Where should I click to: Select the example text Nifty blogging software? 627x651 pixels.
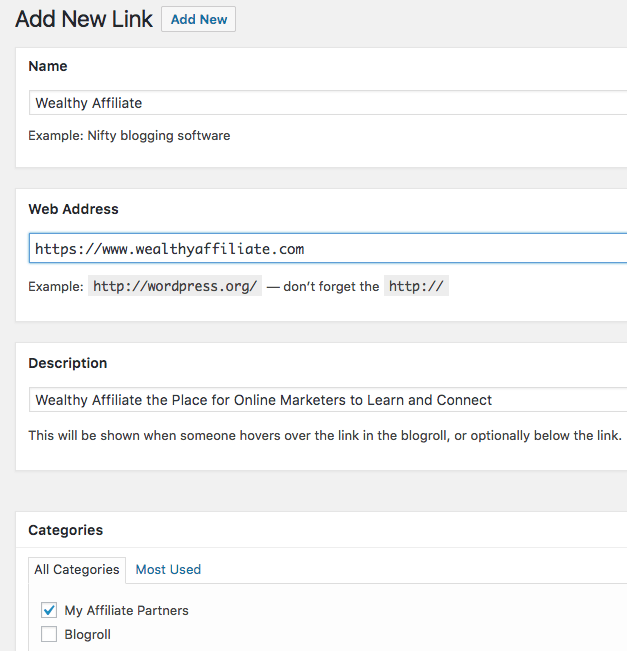159,136
